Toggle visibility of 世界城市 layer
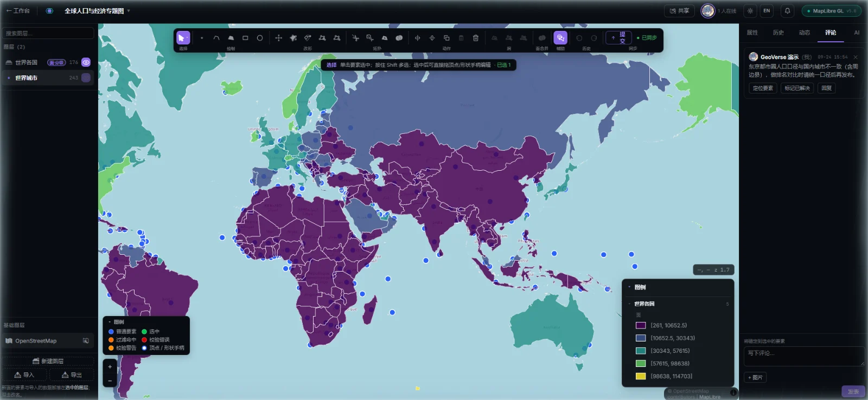This screenshot has height=400, width=868. 86,78
